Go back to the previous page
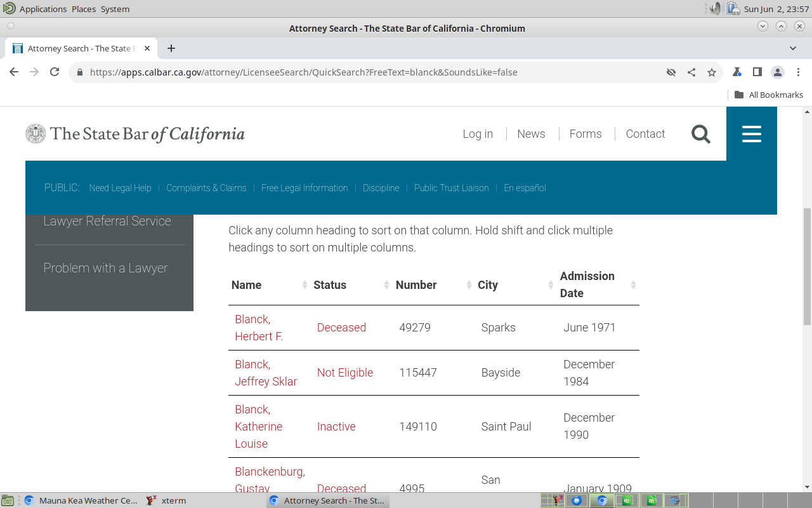 [x=14, y=72]
